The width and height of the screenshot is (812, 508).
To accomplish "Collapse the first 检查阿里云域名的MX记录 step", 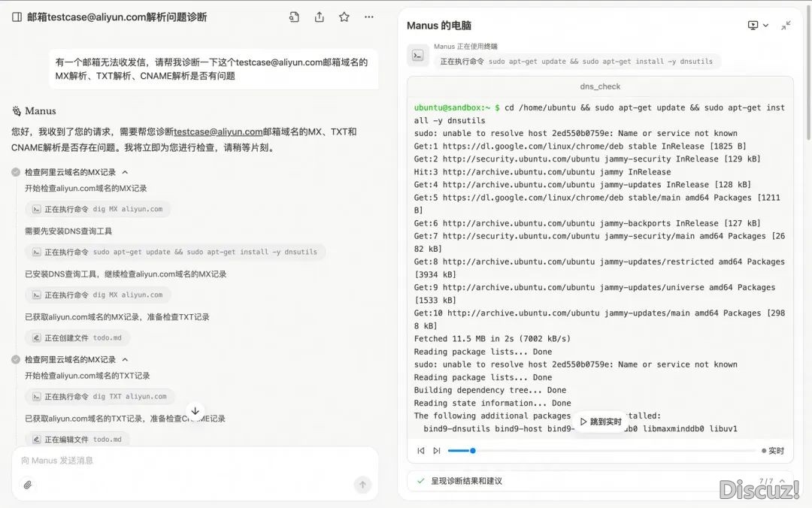I will [125, 172].
